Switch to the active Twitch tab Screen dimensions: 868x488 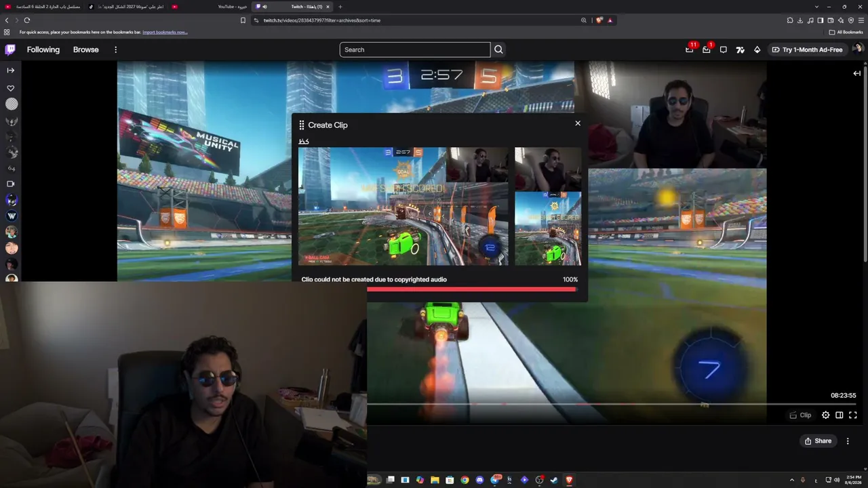click(292, 7)
